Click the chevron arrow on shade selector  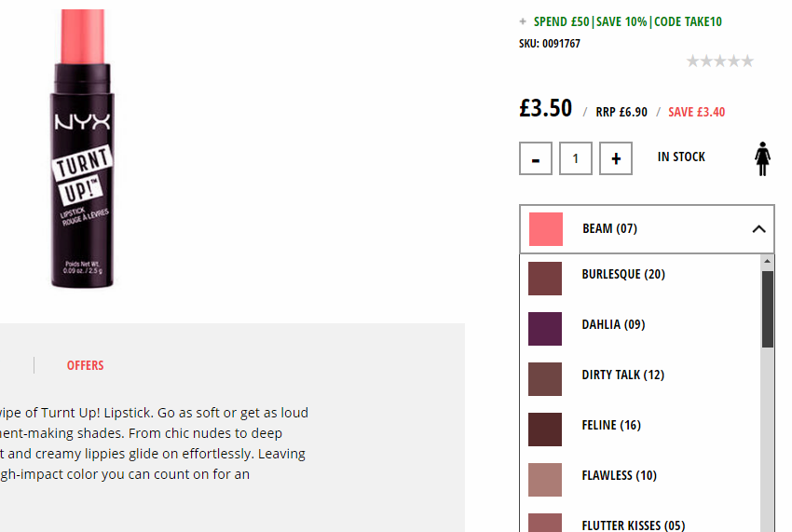pyautogui.click(x=758, y=229)
